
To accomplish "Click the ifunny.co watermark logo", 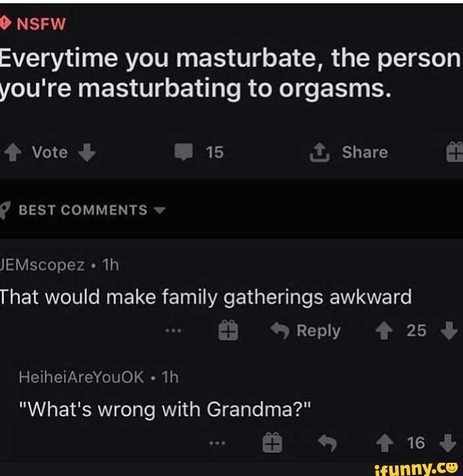I will click(416, 469).
